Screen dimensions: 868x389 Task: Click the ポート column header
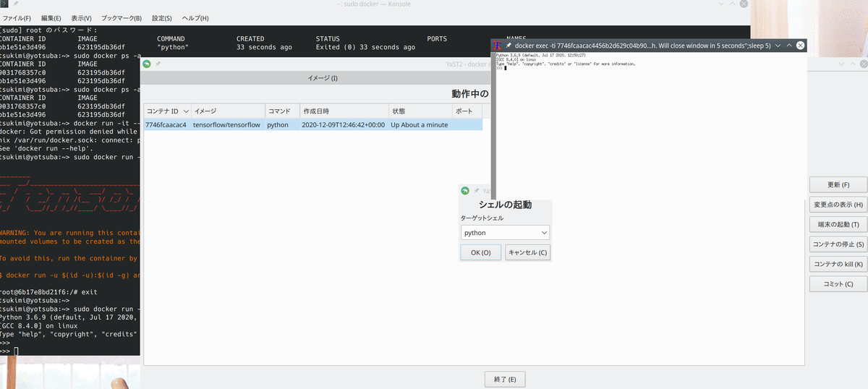(x=467, y=111)
